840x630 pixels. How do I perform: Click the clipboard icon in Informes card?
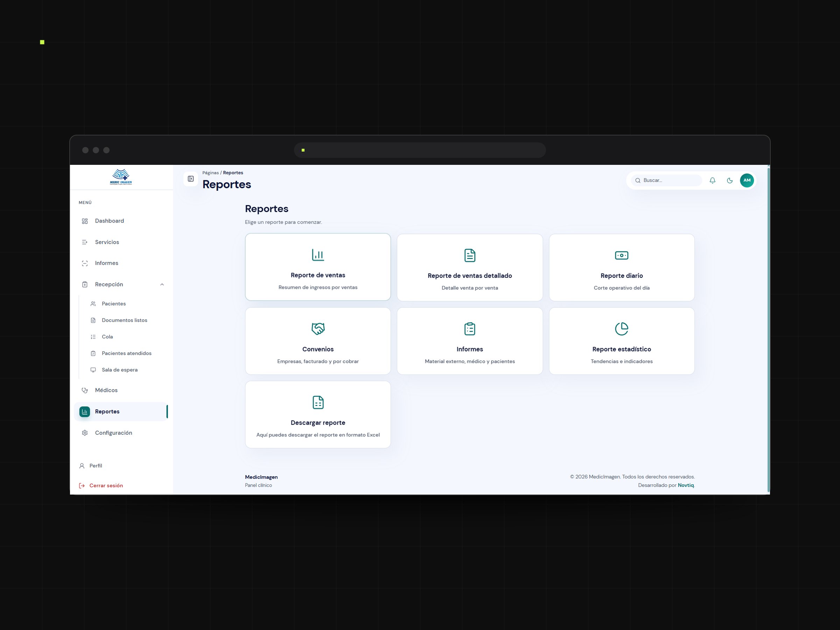tap(470, 329)
